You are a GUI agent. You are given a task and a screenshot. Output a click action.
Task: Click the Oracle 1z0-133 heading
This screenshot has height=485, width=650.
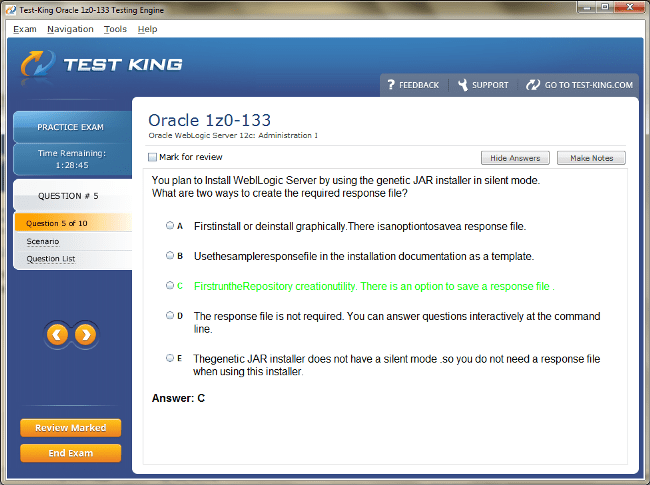click(210, 120)
